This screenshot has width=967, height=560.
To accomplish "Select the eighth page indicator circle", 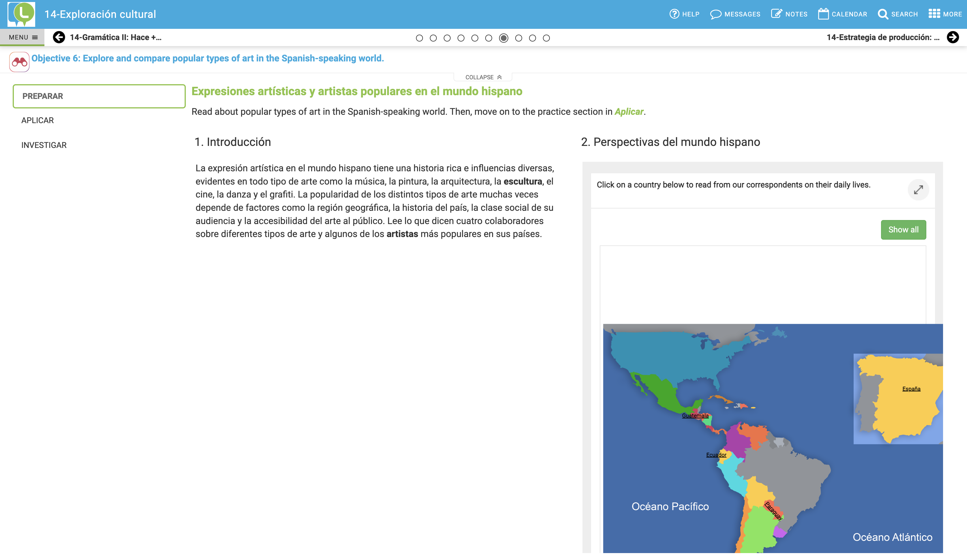I will (x=518, y=38).
